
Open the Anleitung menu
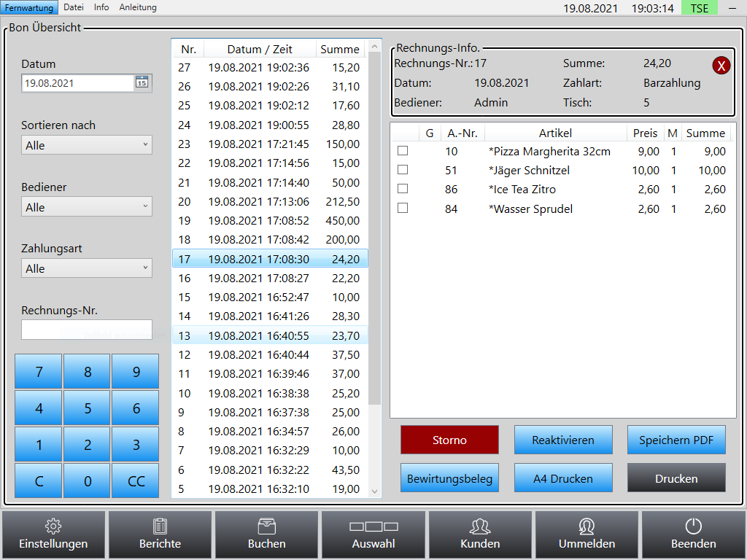coord(138,7)
